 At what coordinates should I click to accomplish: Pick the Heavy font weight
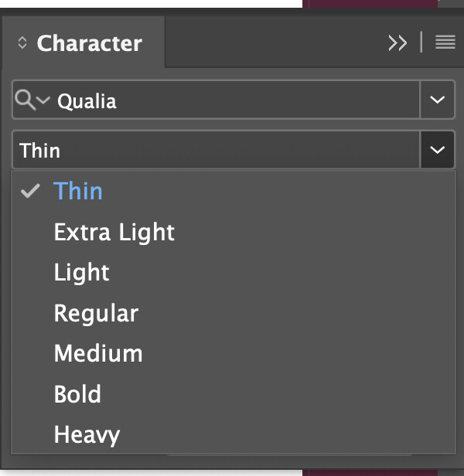(x=87, y=435)
